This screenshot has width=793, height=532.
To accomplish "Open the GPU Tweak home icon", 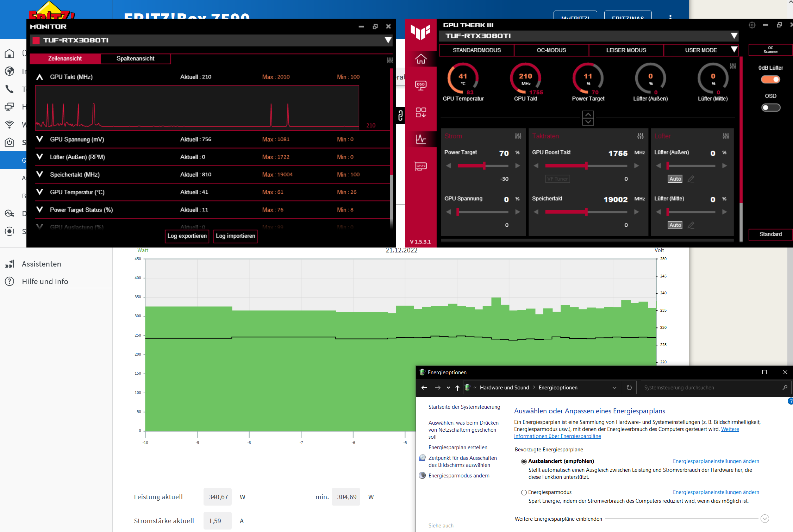I will point(421,59).
